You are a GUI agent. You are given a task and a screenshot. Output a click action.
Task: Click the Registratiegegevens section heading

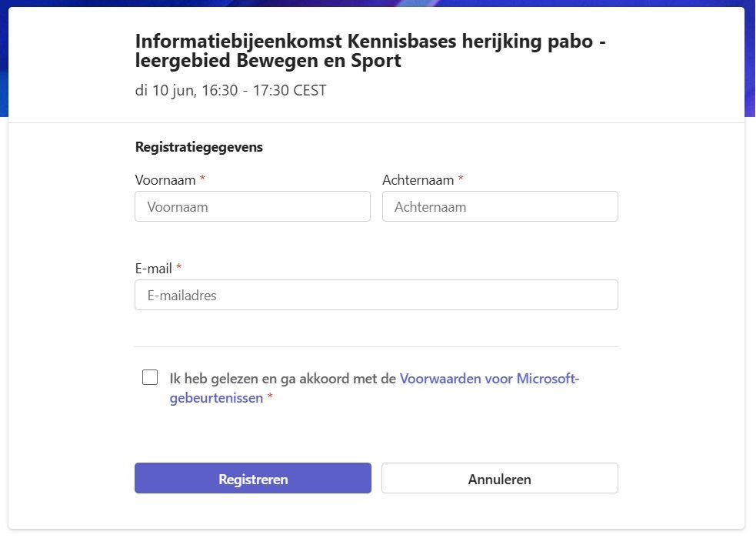tap(198, 147)
